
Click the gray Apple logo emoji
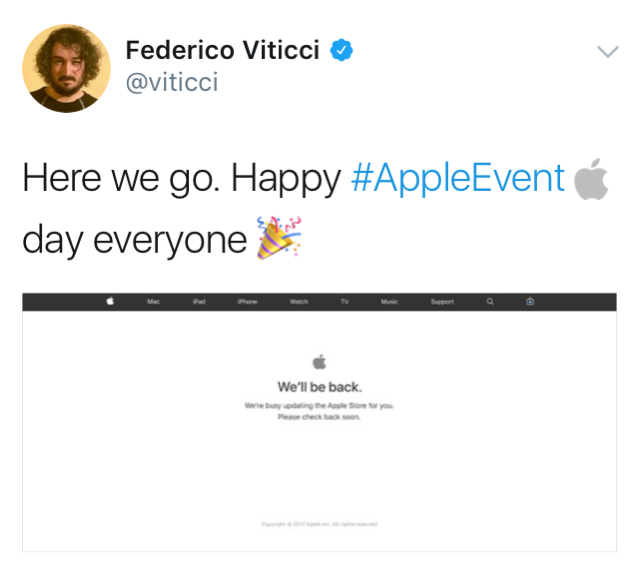click(x=592, y=179)
